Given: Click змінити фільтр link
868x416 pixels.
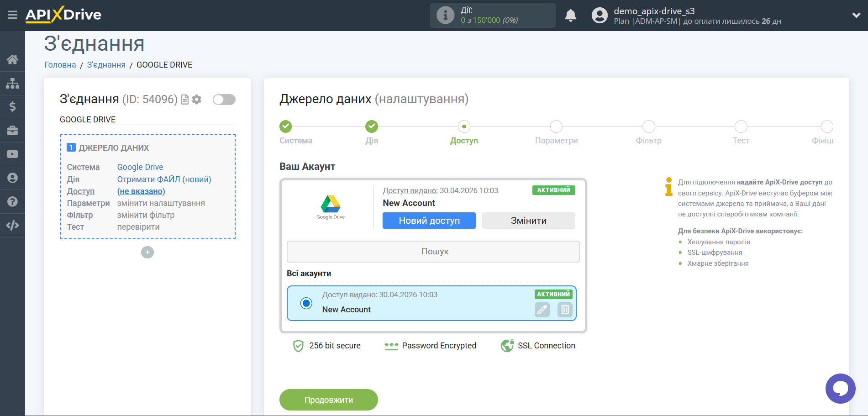Looking at the screenshot, I should [146, 215].
